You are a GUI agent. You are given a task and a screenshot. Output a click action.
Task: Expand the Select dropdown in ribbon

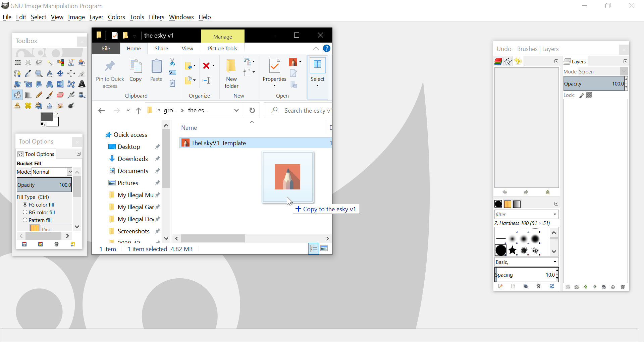(x=317, y=86)
